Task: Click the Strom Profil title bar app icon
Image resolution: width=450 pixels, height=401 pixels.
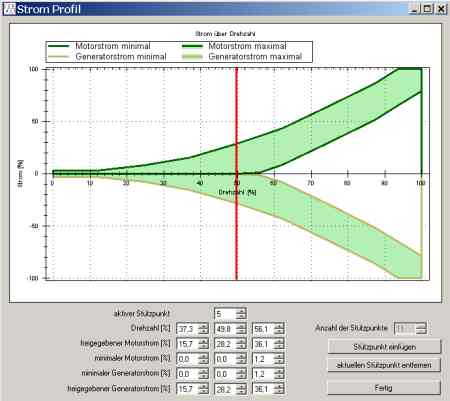Action: click(10, 9)
